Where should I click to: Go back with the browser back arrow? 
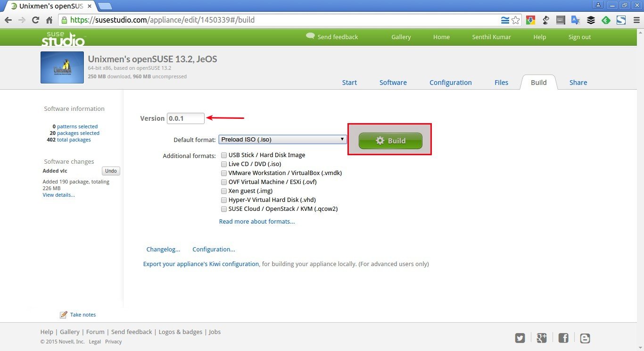point(8,20)
